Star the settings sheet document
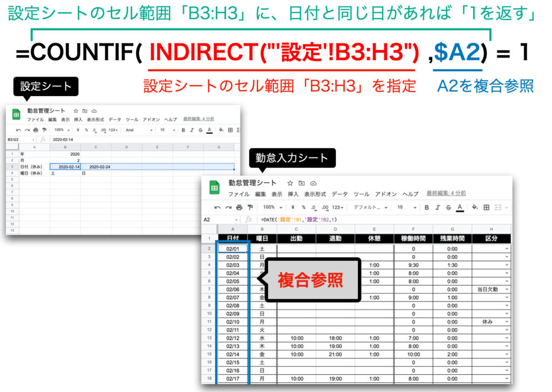This screenshot has height=392, width=552. point(75,111)
